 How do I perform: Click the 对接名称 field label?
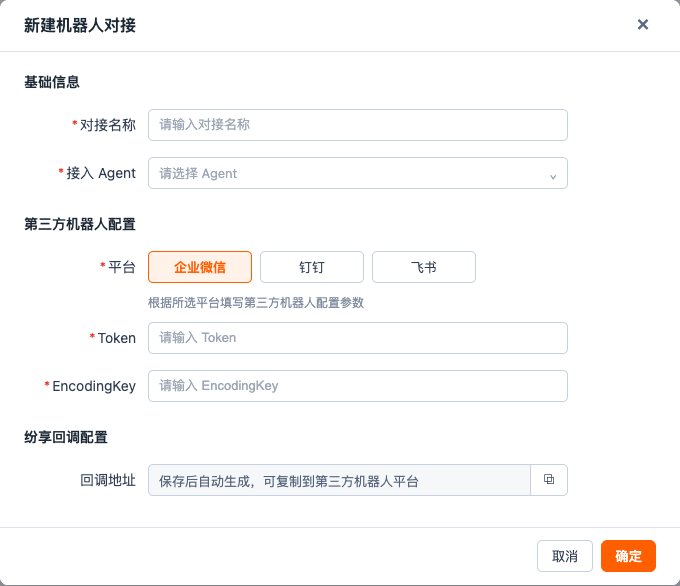[108, 125]
